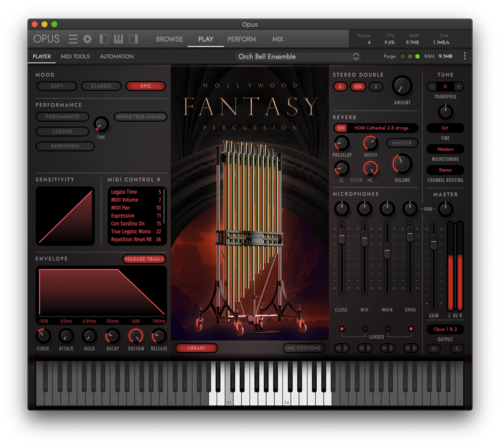
Task: Switch to the Browse tab
Action: coord(169,39)
